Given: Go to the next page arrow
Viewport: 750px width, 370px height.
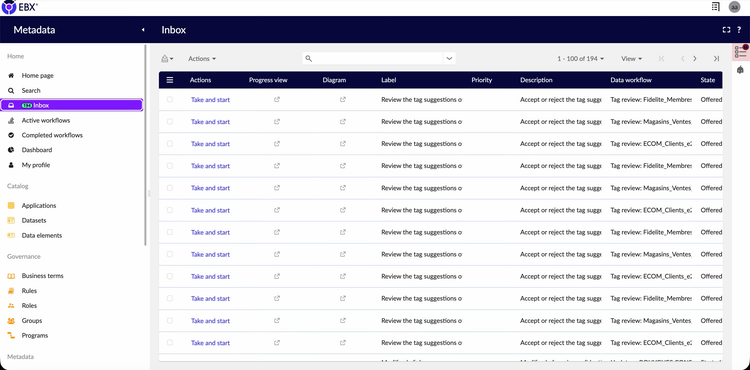Looking at the screenshot, I should pyautogui.click(x=695, y=58).
